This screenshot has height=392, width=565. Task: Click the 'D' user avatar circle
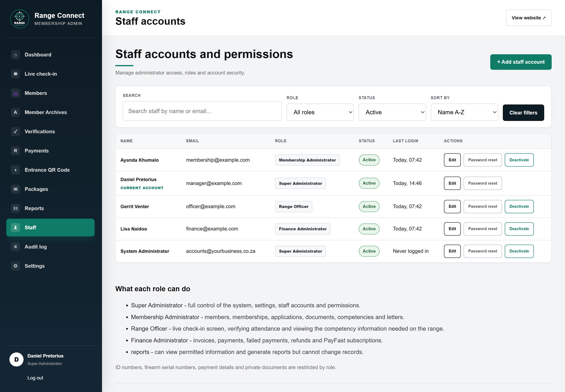click(x=16, y=360)
